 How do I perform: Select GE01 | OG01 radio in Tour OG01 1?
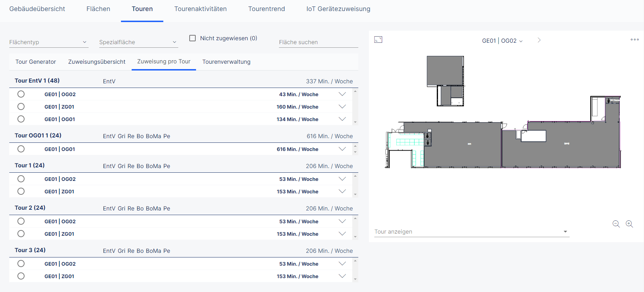point(21,149)
